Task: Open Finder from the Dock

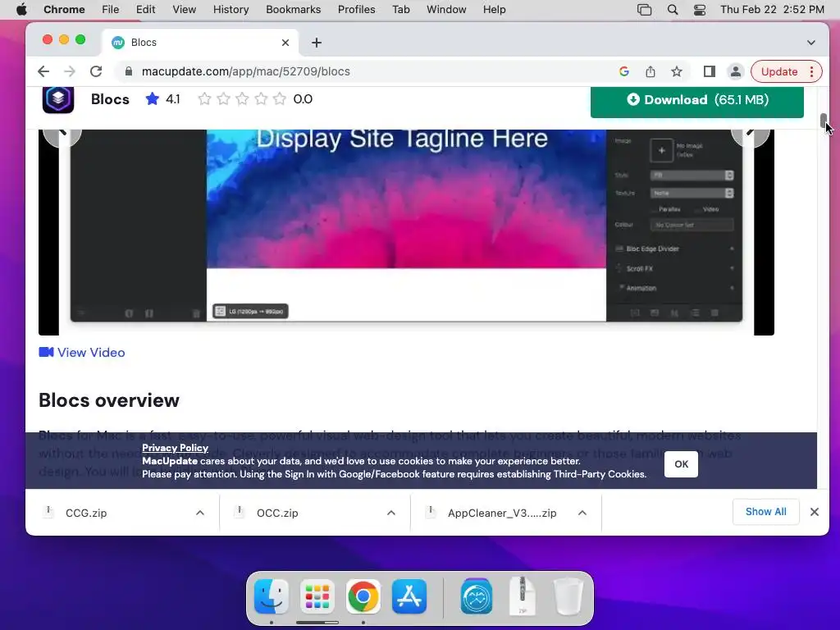Action: coord(271,596)
